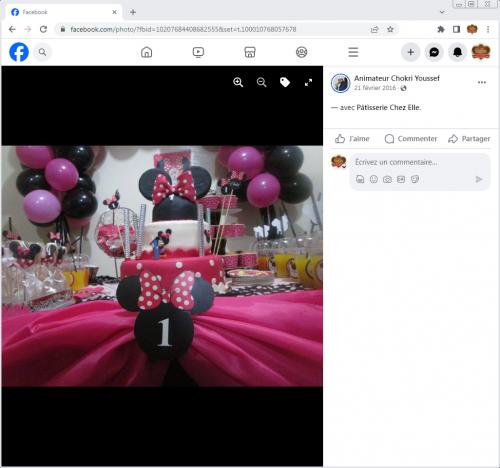The image size is (500, 468).
Task: Click the Minnie Mouse cake photo
Action: click(x=162, y=266)
